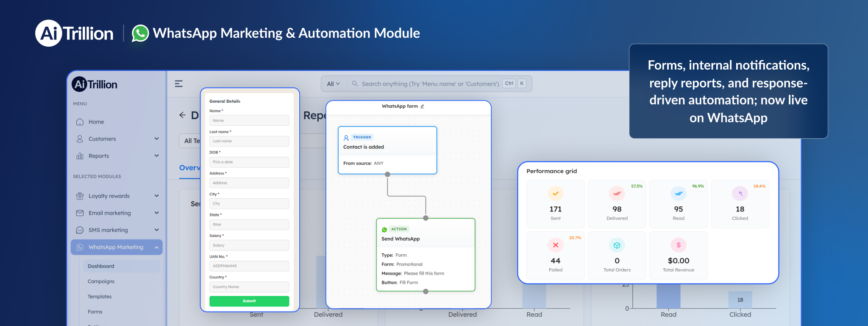868x326 pixels.
Task: Open the Dashboard submenu item
Action: coord(122,266)
